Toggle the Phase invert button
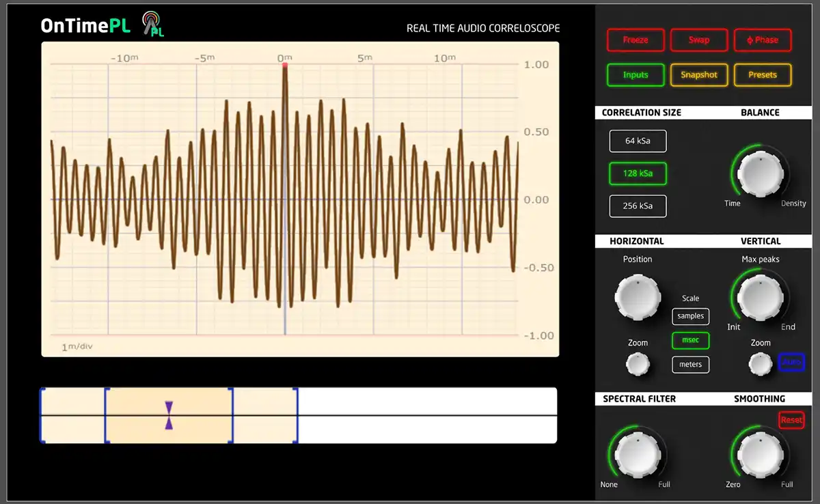 [763, 40]
